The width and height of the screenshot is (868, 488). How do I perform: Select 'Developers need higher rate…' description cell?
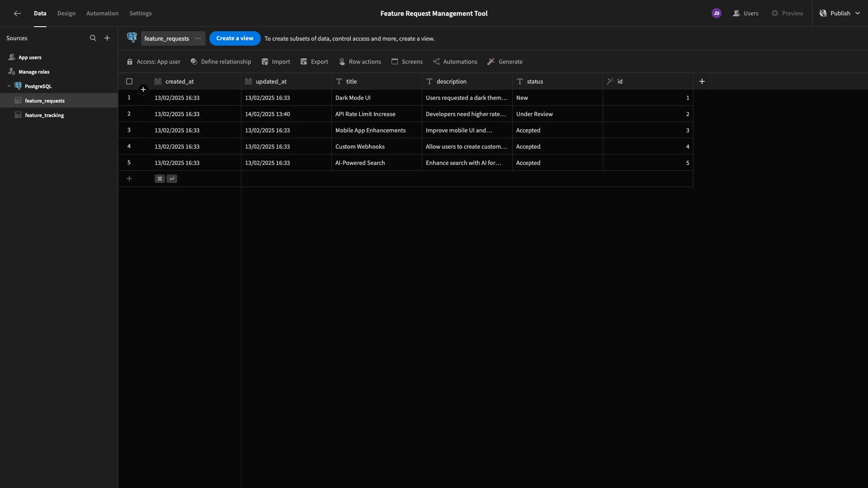(467, 114)
